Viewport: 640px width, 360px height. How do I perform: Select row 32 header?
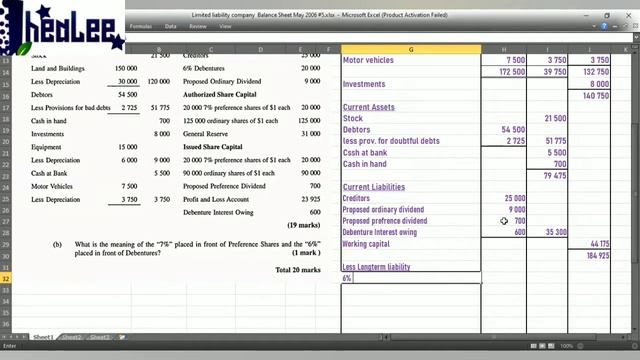coord(6,279)
